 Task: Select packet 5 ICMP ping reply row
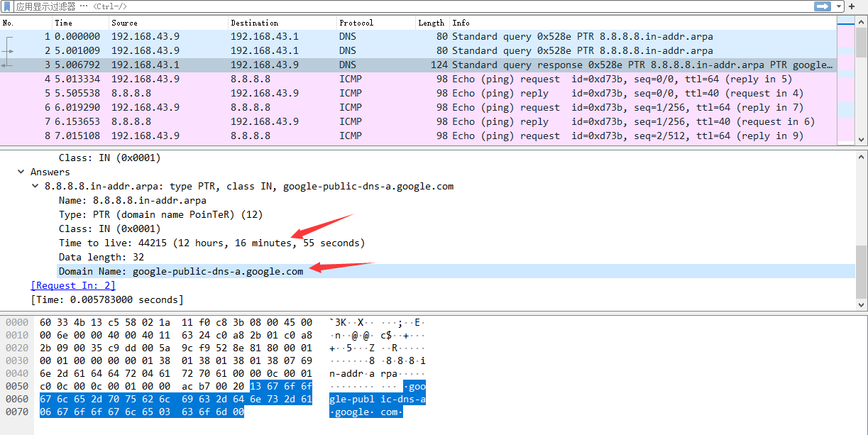pos(355,93)
